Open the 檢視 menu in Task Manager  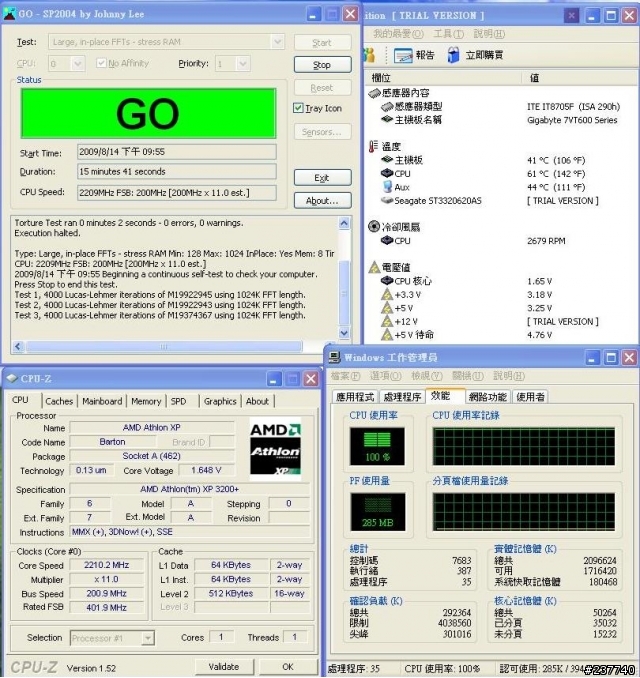point(427,376)
